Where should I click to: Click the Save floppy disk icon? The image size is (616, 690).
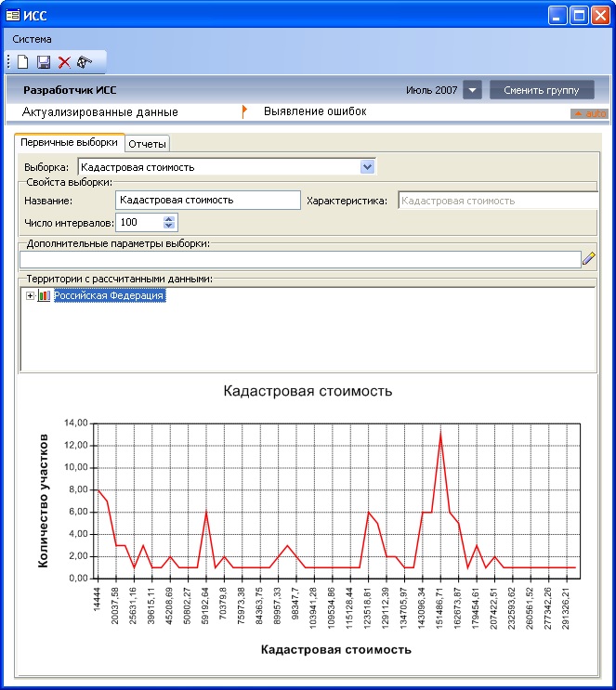click(x=44, y=62)
